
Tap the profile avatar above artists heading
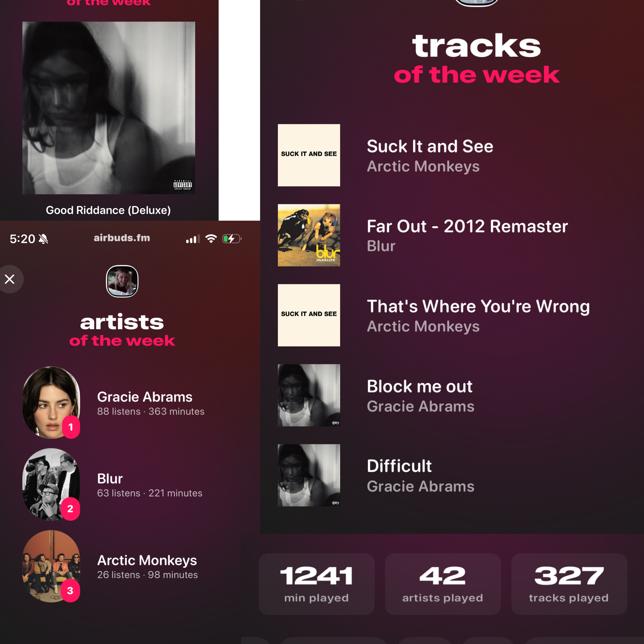pos(122,281)
